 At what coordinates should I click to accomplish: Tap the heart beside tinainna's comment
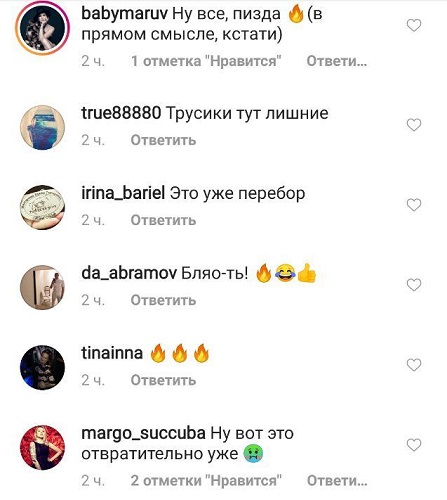click(x=414, y=365)
